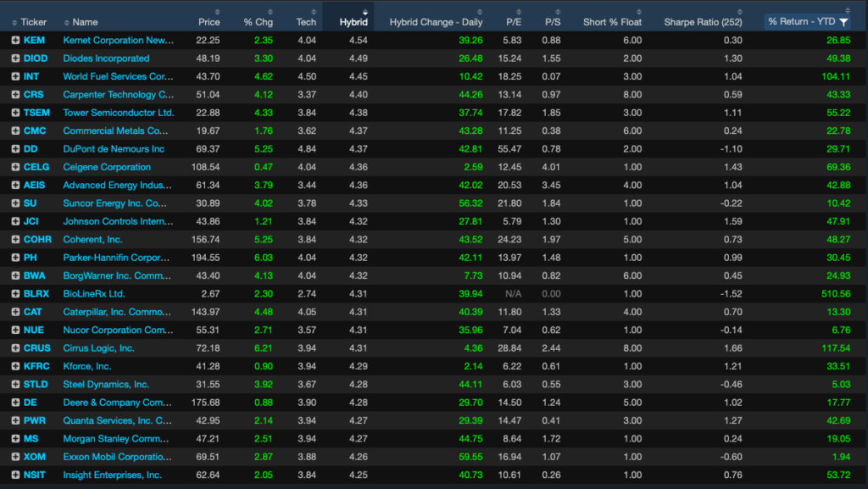Sort by the Hybrid column header
868x489 pixels.
coord(353,22)
